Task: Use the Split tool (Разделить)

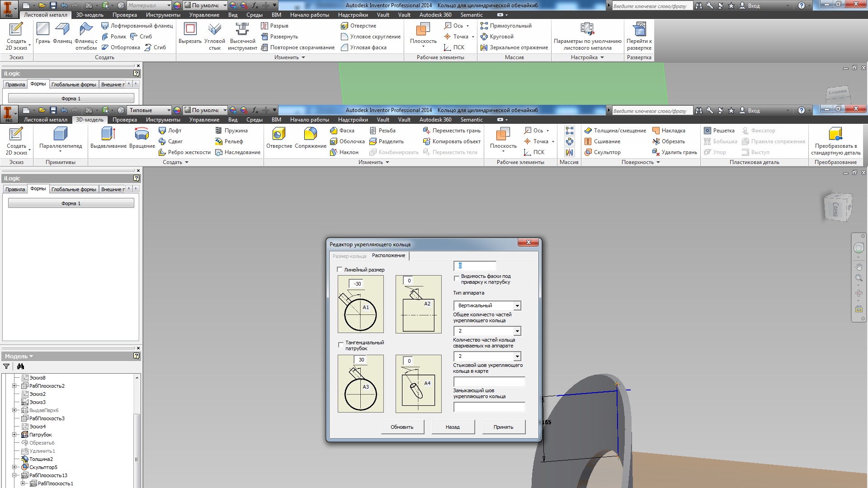Action: pos(387,141)
